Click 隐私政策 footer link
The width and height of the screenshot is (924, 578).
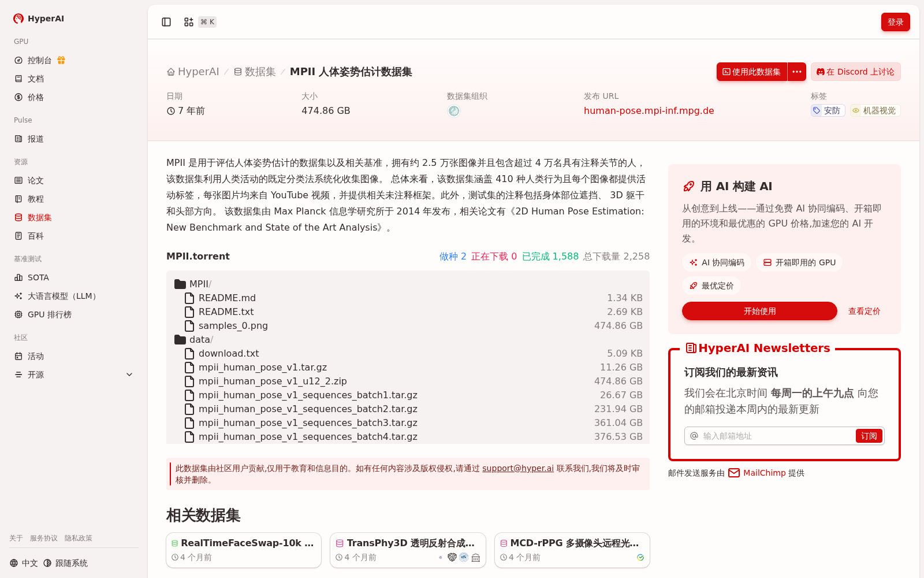point(79,538)
